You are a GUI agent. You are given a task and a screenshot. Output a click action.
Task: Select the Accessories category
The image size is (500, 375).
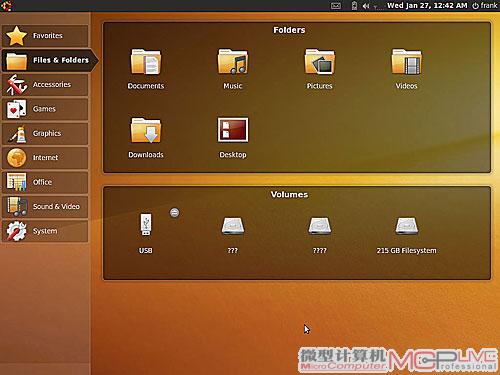[45, 85]
